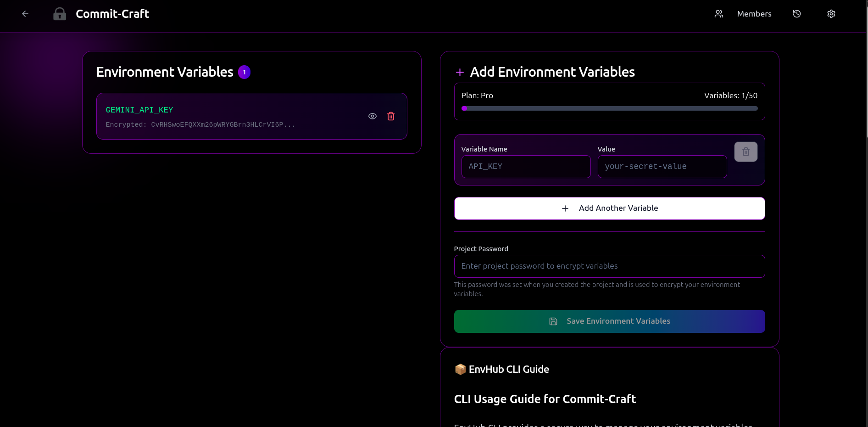Open project settings gear icon
The height and width of the screenshot is (427, 868).
coord(831,14)
